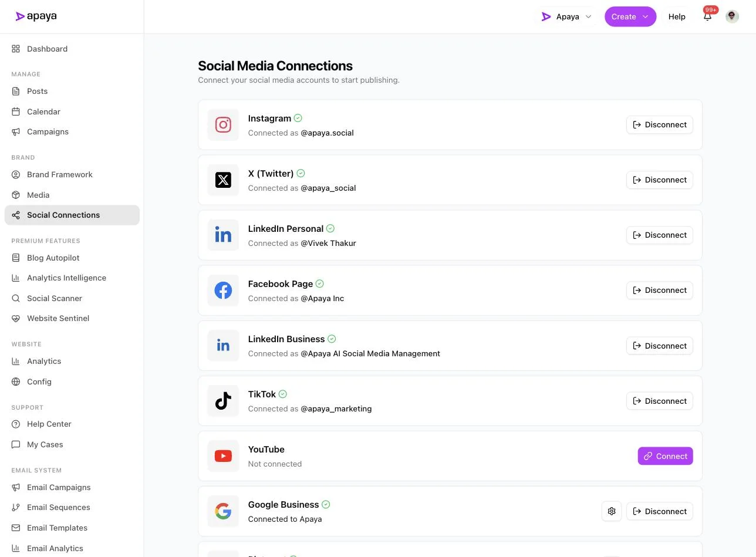The image size is (756, 557).
Task: Click the X (Twitter) platform icon
Action: [223, 180]
